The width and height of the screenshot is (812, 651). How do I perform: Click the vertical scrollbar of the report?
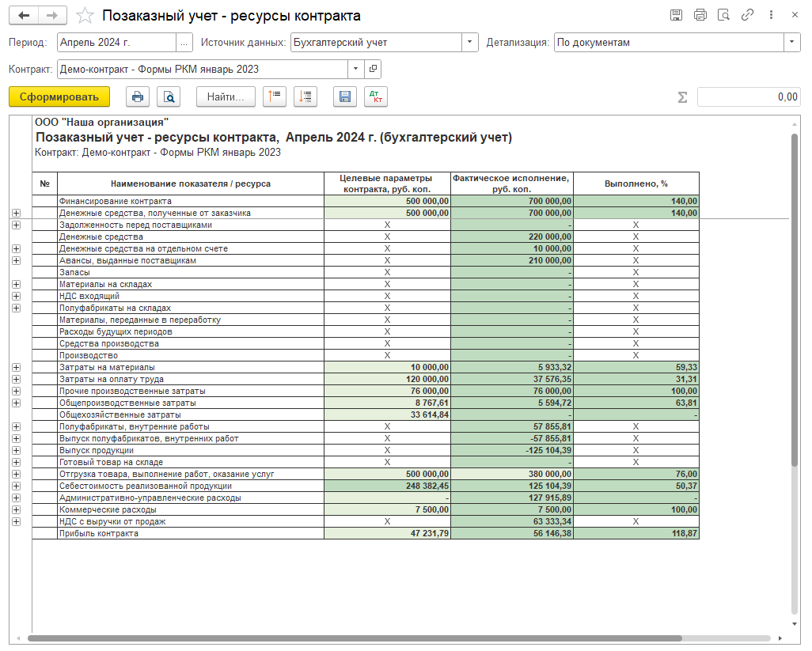click(795, 300)
